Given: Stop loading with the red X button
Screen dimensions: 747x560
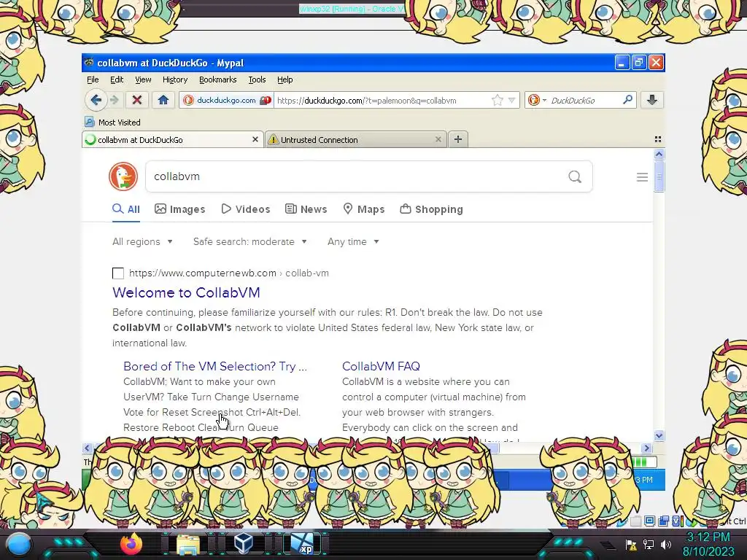Looking at the screenshot, I should [137, 100].
